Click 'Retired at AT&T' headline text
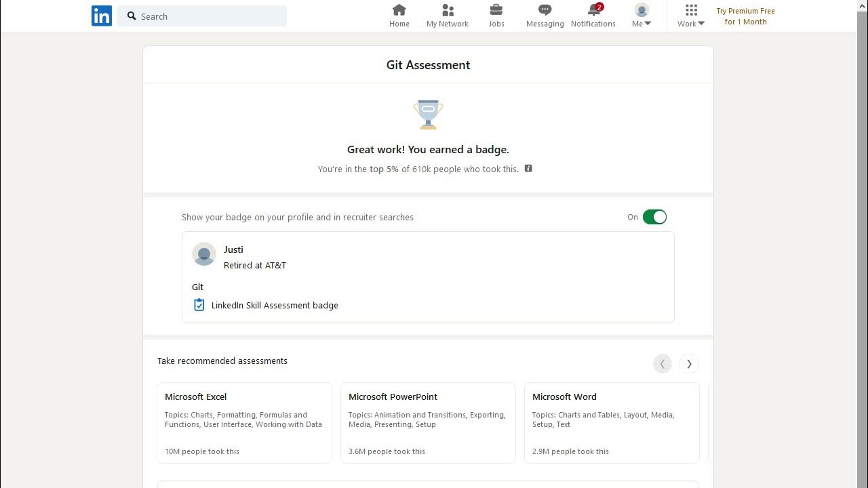Image resolution: width=868 pixels, height=488 pixels. click(x=255, y=265)
